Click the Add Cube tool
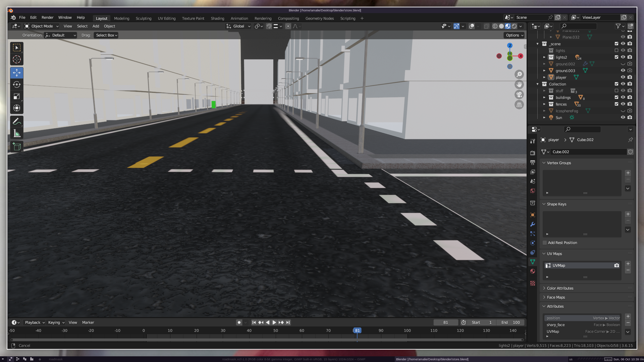The width and height of the screenshot is (644, 362). [17, 146]
